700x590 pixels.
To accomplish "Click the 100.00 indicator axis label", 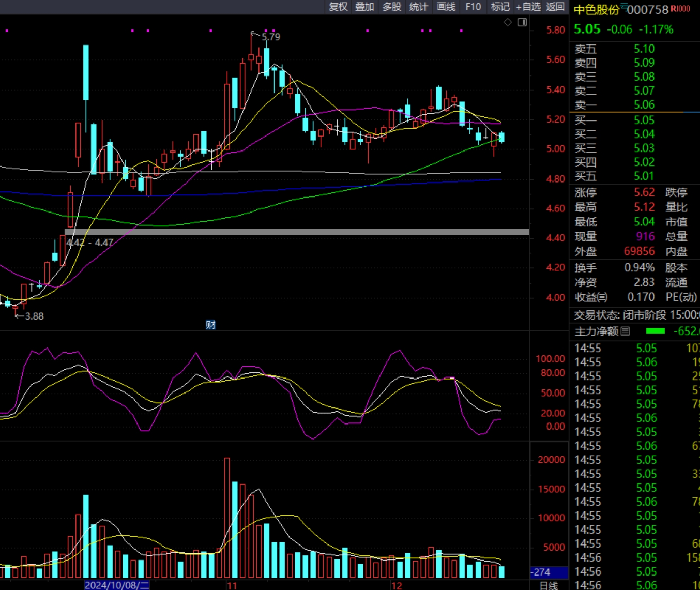I will (550, 358).
